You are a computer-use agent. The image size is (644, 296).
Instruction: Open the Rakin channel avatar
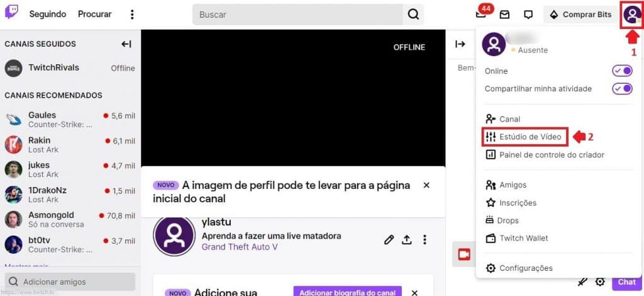click(13, 145)
